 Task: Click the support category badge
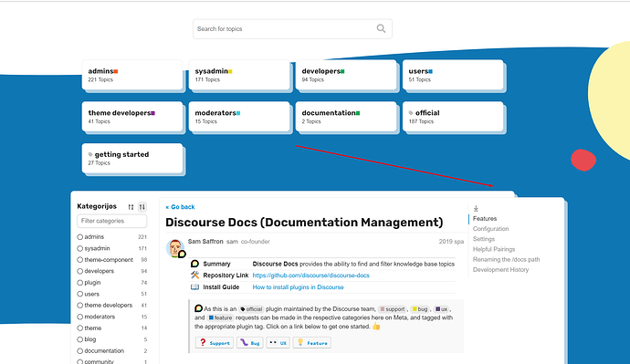[x=393, y=309]
